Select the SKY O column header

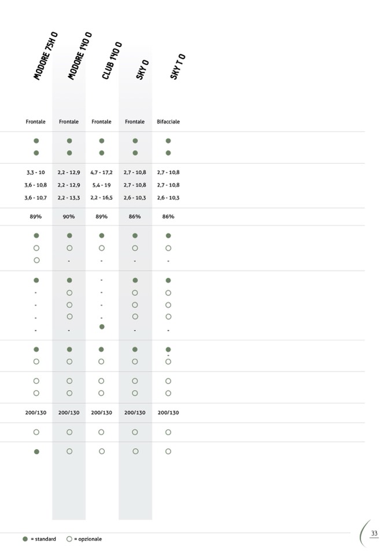pos(142,69)
